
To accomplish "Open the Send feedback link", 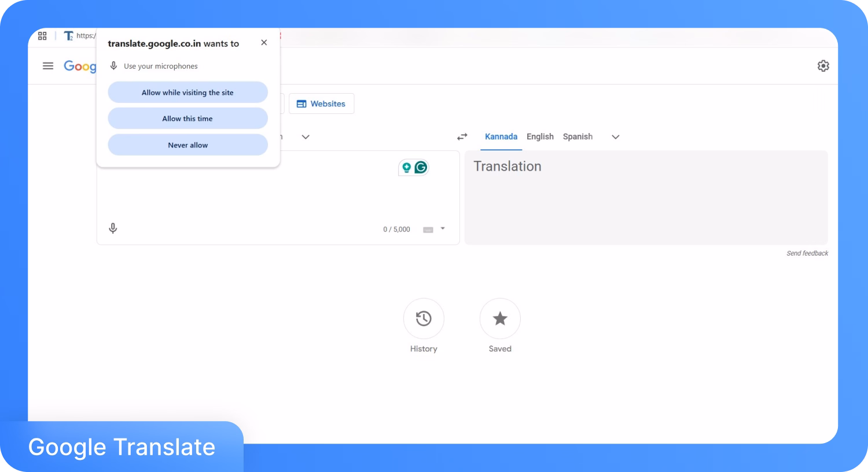I will pyautogui.click(x=807, y=253).
